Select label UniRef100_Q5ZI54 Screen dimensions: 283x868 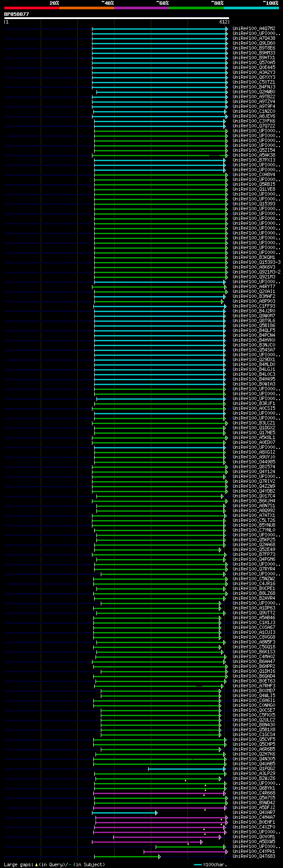(254, 150)
